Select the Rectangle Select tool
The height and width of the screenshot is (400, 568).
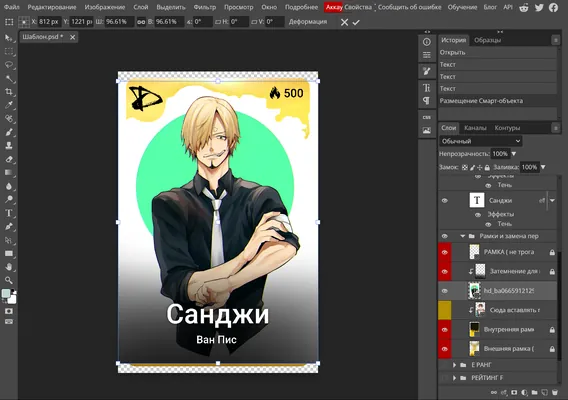coord(9,51)
